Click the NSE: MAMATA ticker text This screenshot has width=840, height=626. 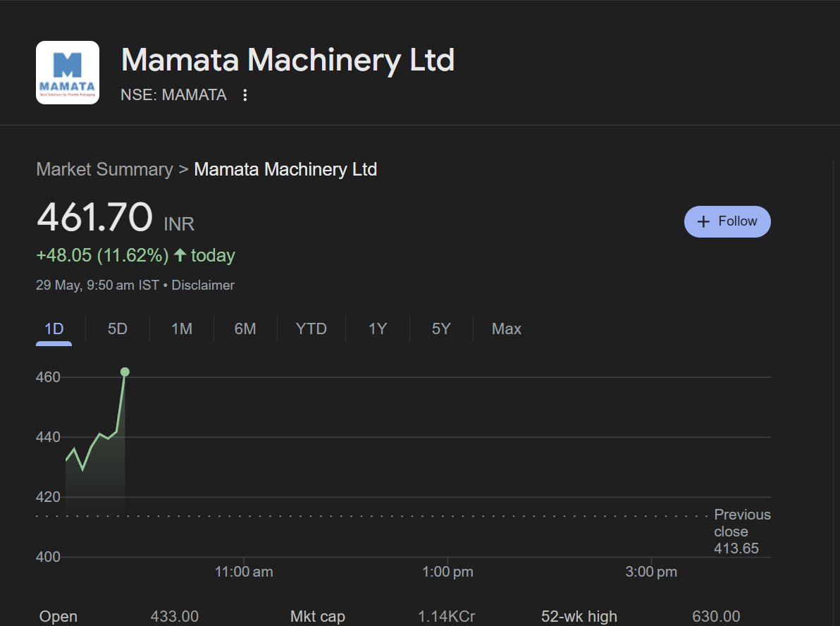(173, 95)
